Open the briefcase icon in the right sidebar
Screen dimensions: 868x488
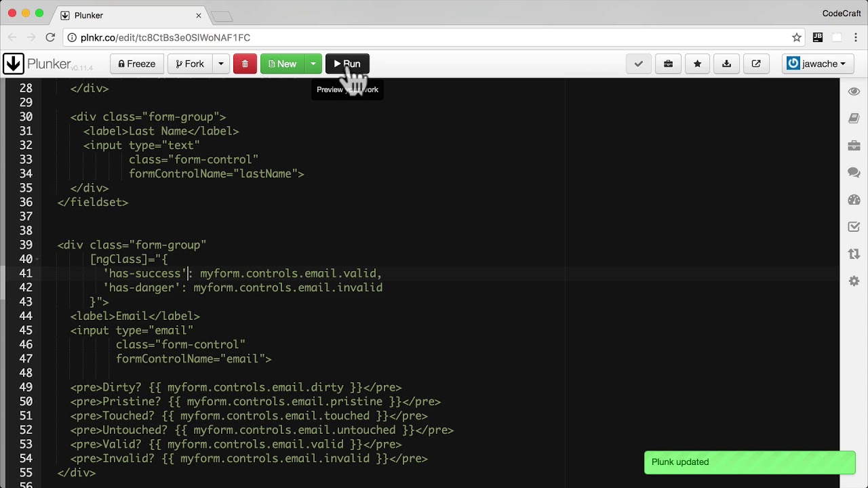pyautogui.click(x=854, y=146)
